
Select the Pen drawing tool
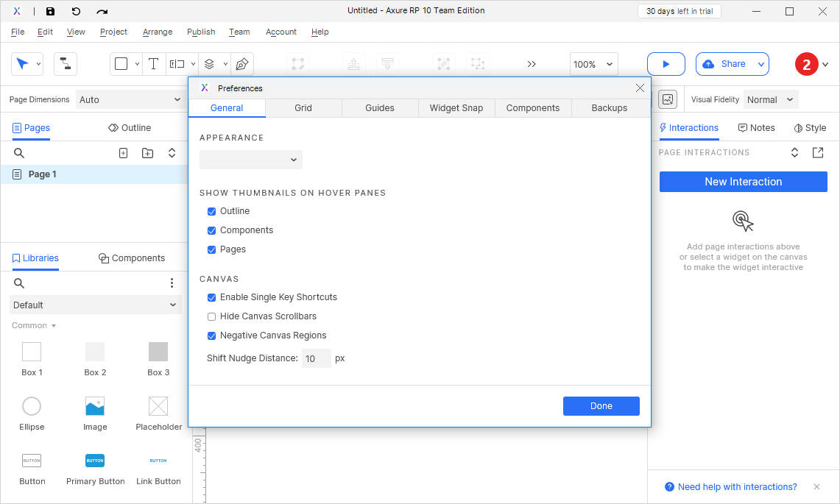pos(241,64)
